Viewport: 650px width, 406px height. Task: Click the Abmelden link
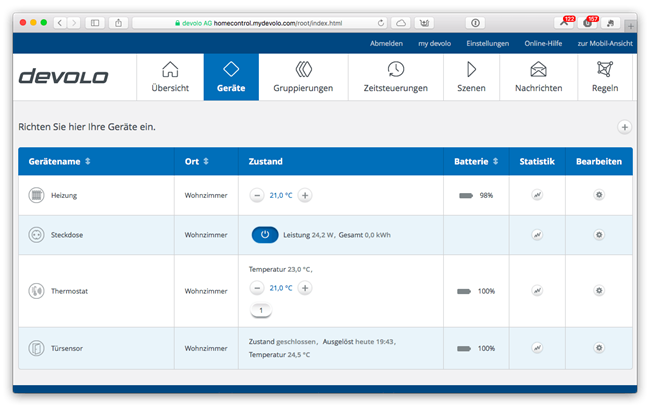pos(386,44)
